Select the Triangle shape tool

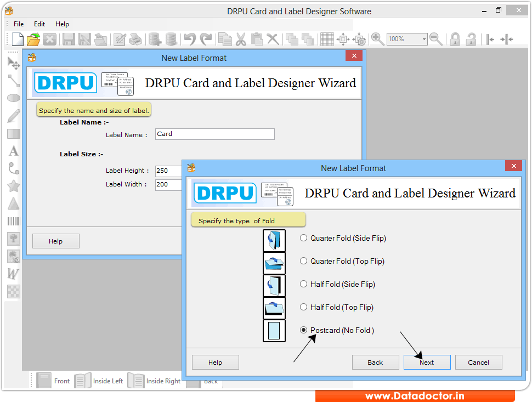(x=13, y=203)
